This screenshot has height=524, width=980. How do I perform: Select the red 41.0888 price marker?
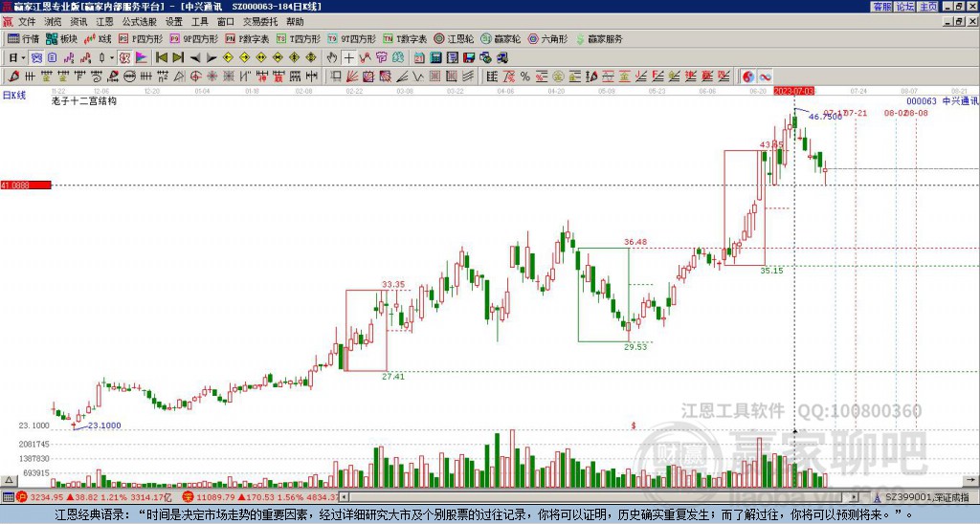[x=26, y=185]
